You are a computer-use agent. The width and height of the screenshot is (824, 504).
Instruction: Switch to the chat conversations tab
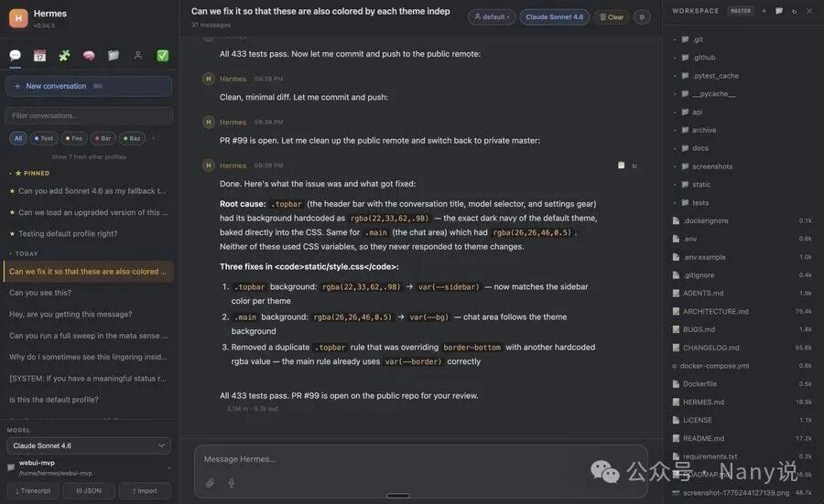pyautogui.click(x=15, y=56)
